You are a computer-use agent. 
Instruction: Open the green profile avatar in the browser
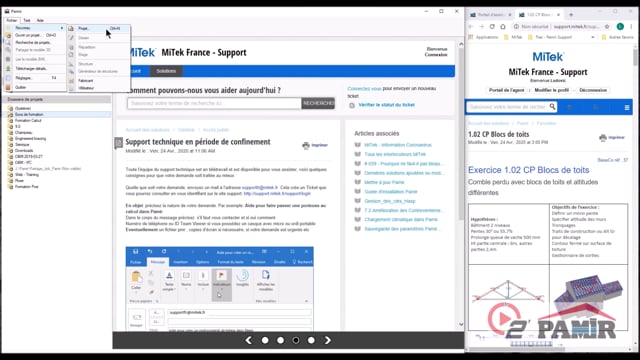(620, 27)
